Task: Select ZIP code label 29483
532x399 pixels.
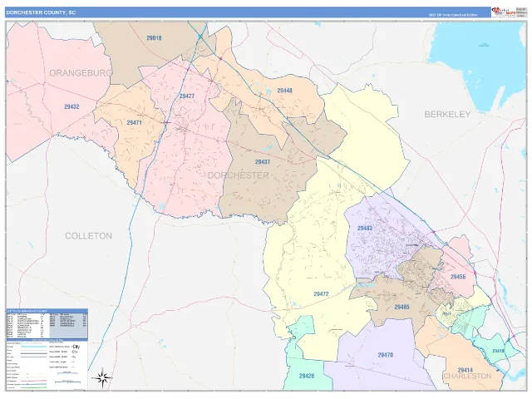Action: (x=365, y=228)
